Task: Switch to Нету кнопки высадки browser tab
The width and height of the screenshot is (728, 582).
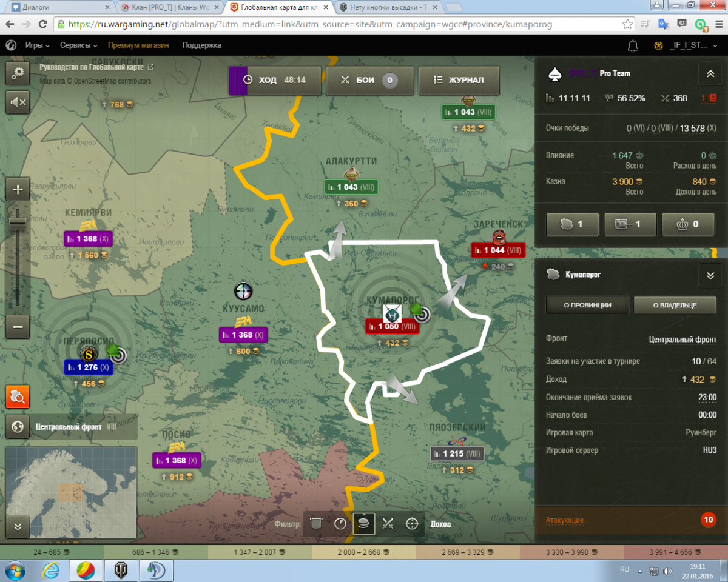Action: tap(388, 8)
